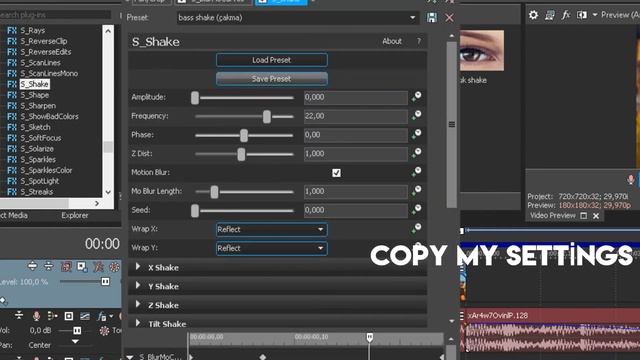Expand the X Shake section

point(138,267)
